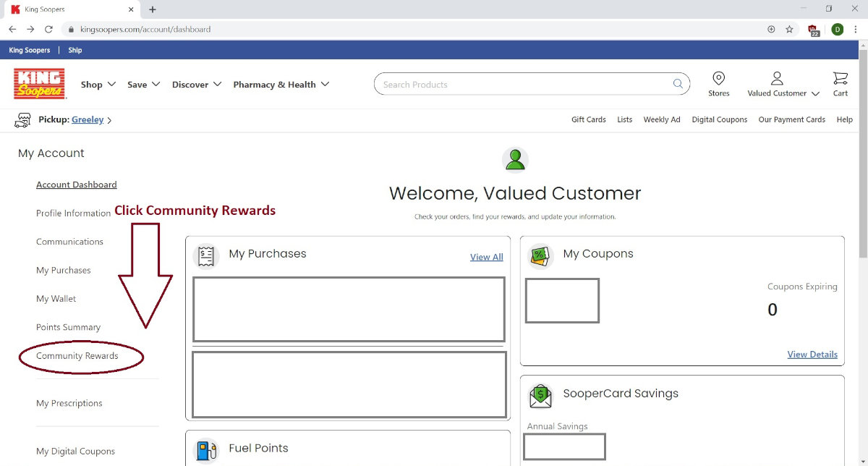Open My Wallet in sidebar

(x=56, y=299)
